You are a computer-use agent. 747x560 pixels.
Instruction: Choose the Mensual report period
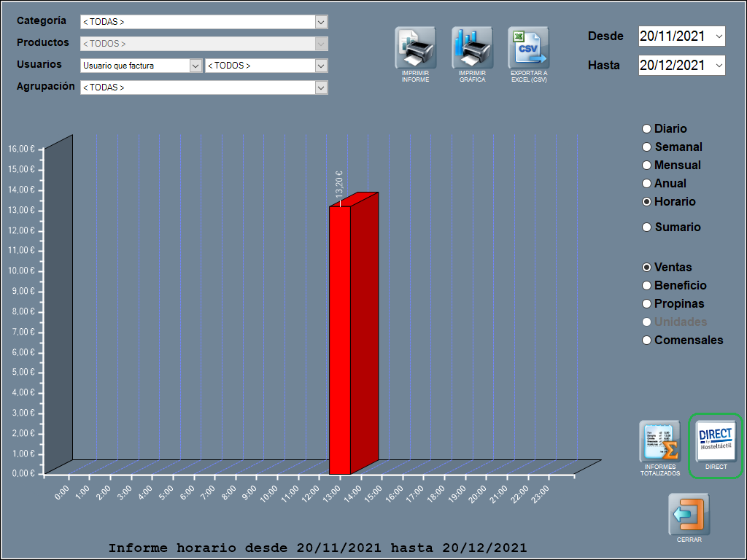[646, 166]
